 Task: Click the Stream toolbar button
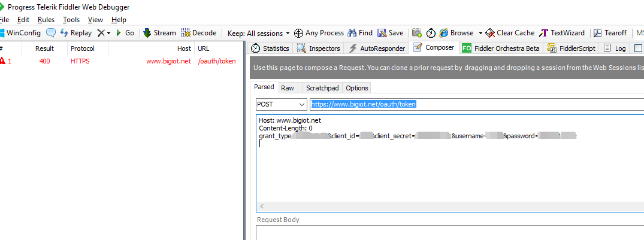click(159, 33)
